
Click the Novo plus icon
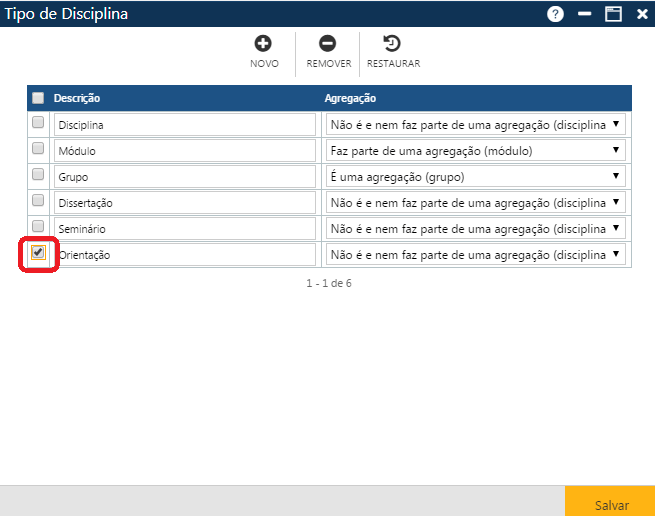(x=264, y=44)
